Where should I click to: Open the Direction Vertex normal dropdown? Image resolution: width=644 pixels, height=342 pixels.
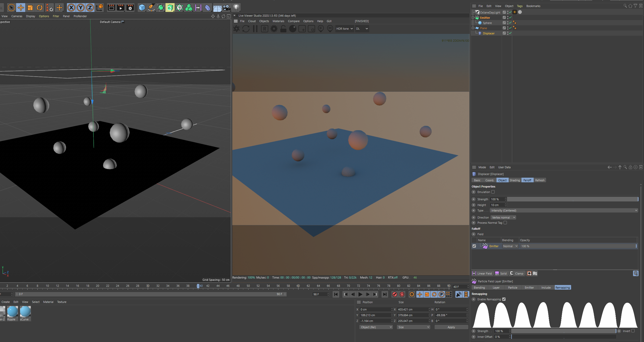coord(503,217)
